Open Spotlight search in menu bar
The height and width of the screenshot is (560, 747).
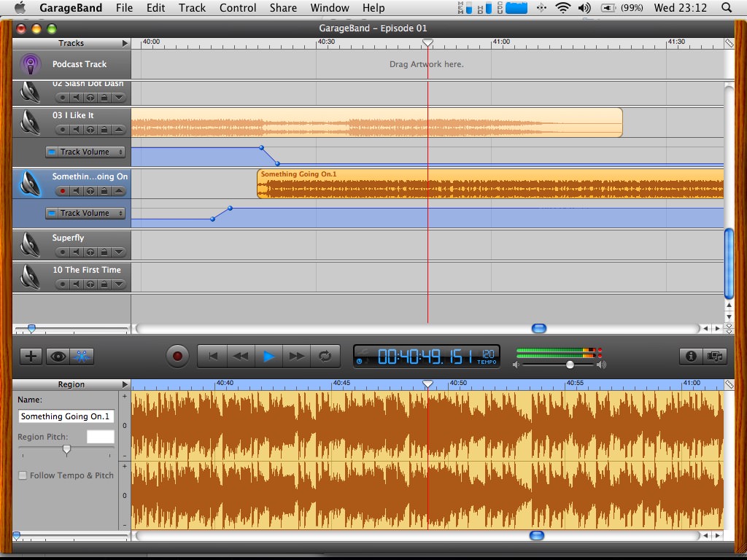click(727, 7)
